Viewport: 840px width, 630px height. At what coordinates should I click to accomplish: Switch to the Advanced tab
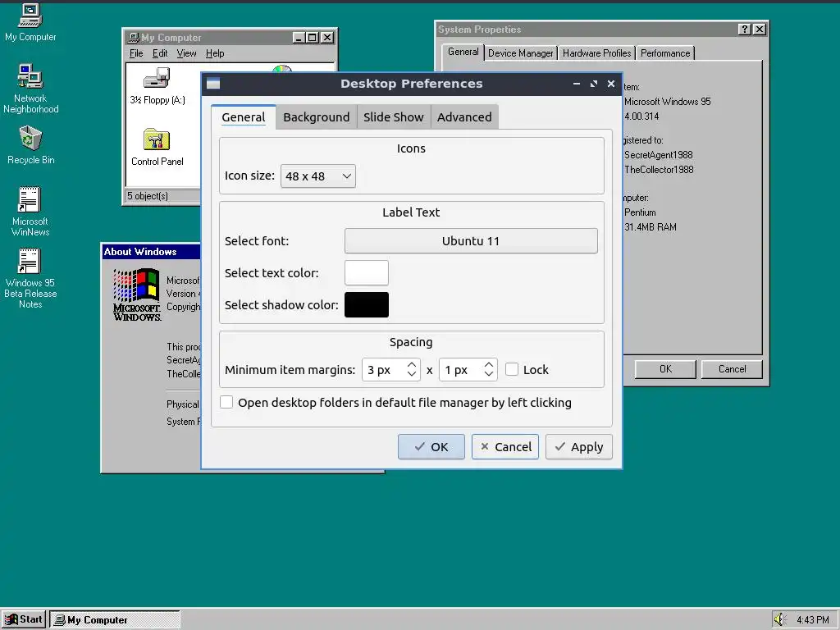point(464,117)
